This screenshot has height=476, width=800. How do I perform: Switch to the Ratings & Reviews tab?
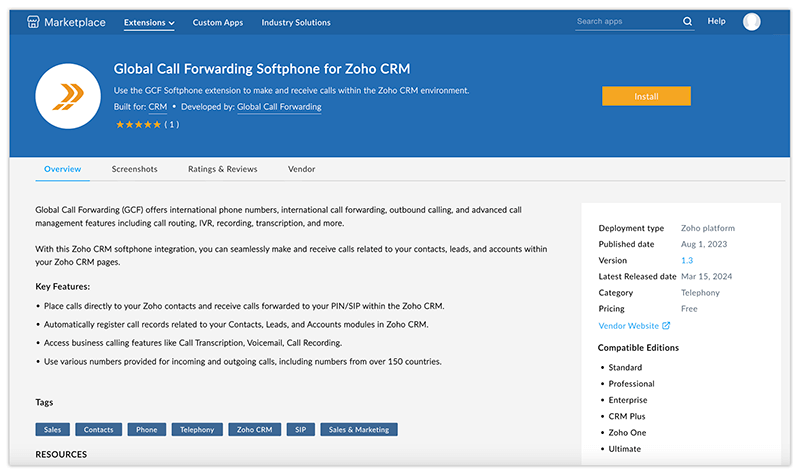[x=222, y=169]
